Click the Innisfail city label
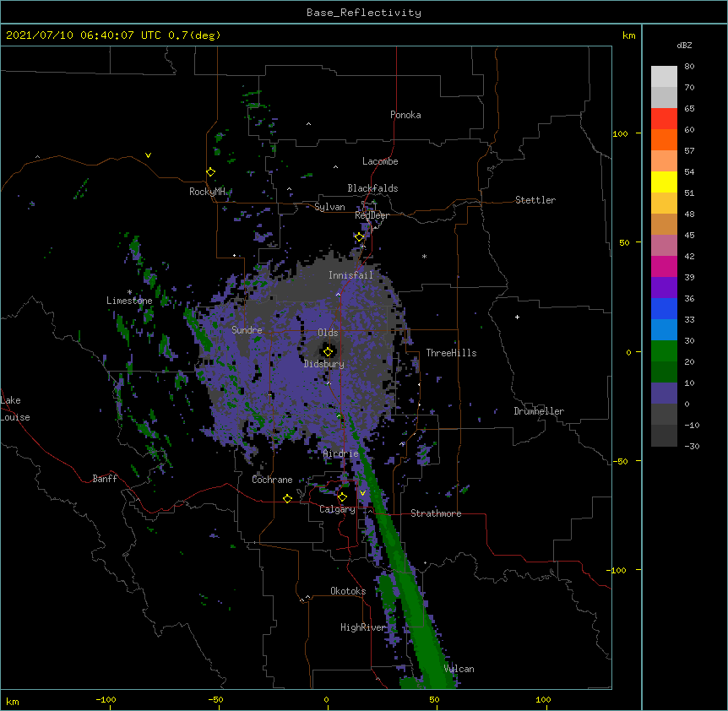Viewport: 728px width, 711px height. 350,275
